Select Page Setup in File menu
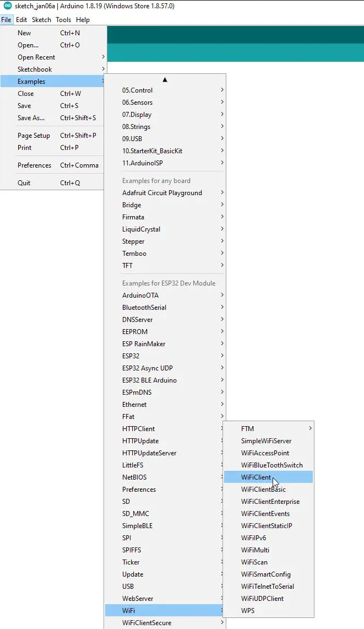This screenshot has width=364, height=629. (34, 136)
